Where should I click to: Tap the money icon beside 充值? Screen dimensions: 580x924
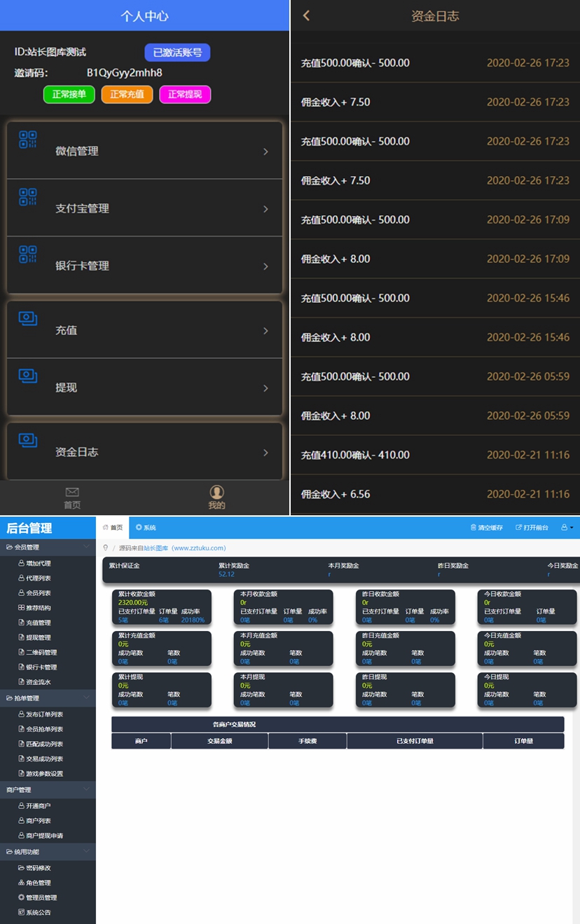point(28,319)
